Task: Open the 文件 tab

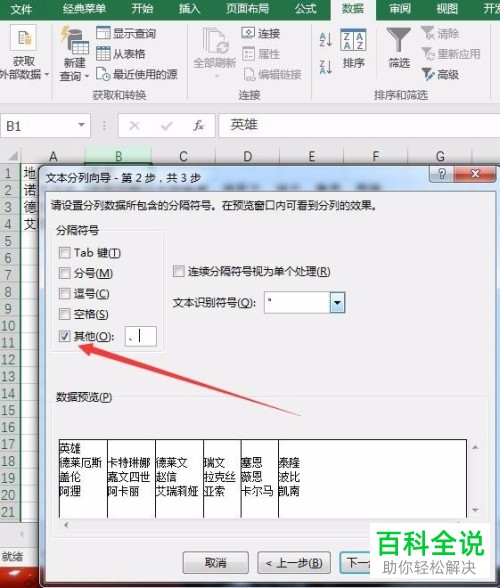Action: [x=21, y=9]
